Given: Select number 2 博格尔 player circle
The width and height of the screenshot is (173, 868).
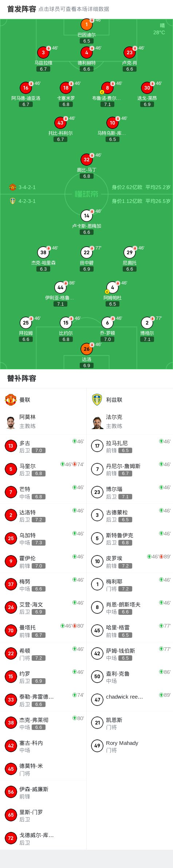Looking at the screenshot, I should coord(147,323).
